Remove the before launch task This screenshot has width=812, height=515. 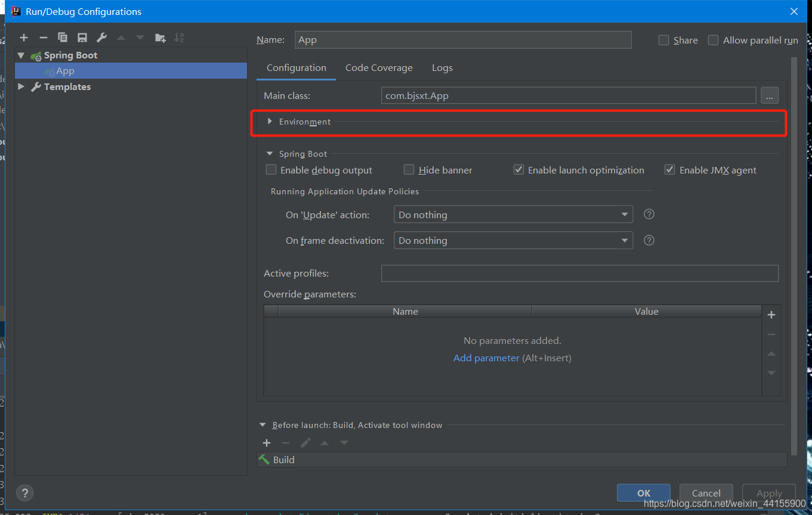click(x=286, y=443)
